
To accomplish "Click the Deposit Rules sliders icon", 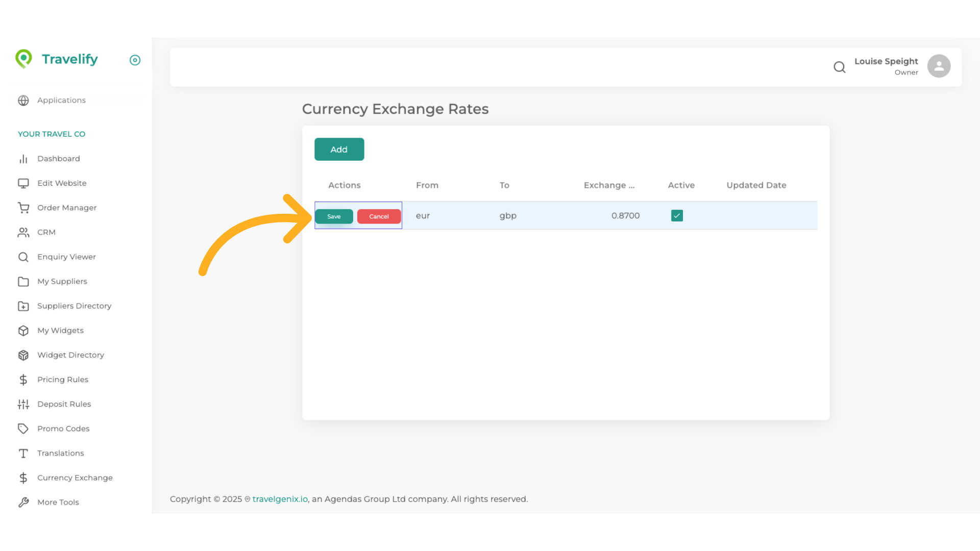I will (x=23, y=404).
